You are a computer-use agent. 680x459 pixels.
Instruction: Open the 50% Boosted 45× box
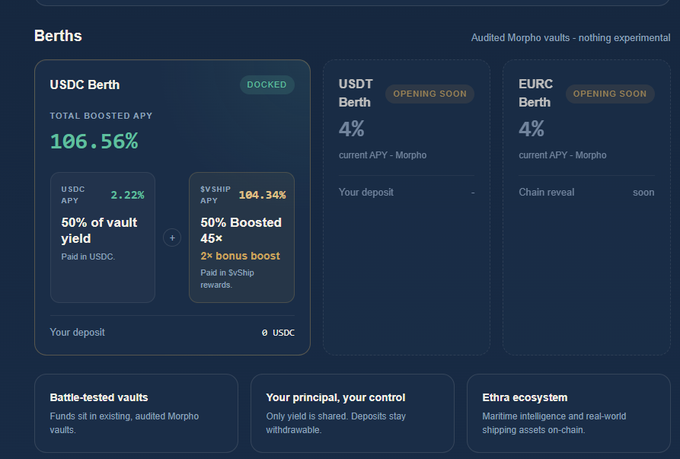click(x=242, y=237)
